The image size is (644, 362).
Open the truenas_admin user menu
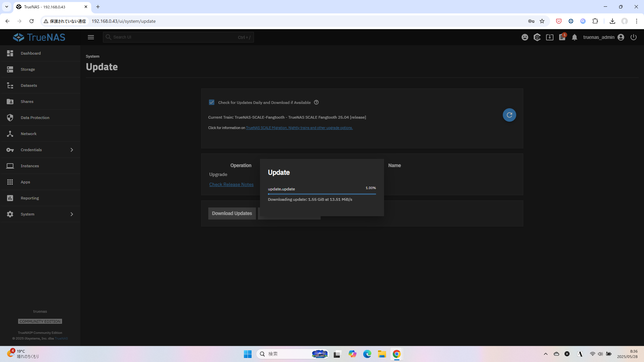603,37
